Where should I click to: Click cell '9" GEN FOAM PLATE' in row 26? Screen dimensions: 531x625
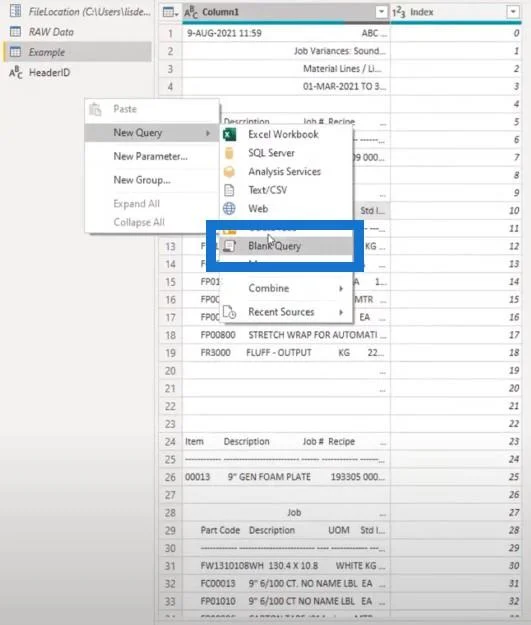[286, 477]
